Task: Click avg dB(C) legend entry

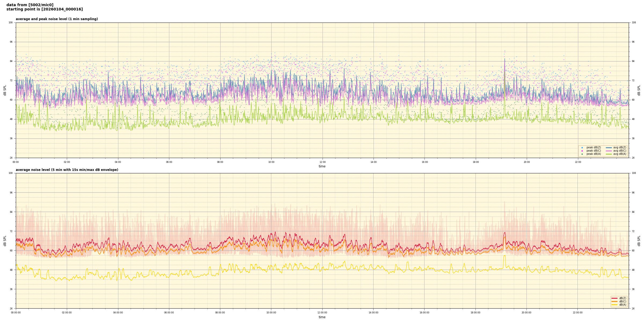Action: point(620,151)
